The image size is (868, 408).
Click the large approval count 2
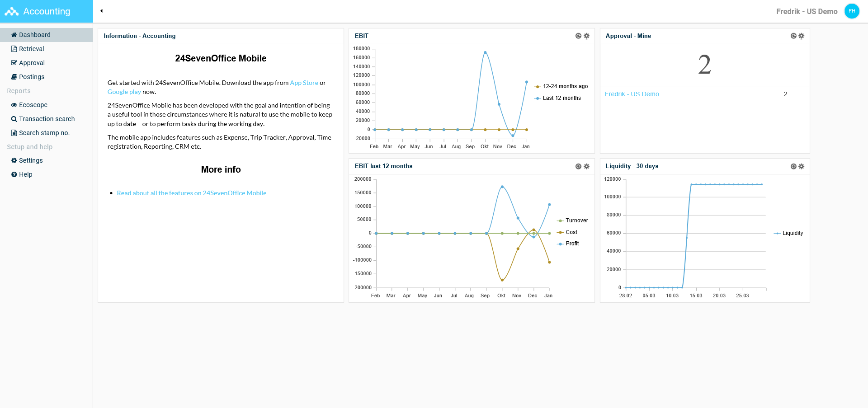click(704, 65)
